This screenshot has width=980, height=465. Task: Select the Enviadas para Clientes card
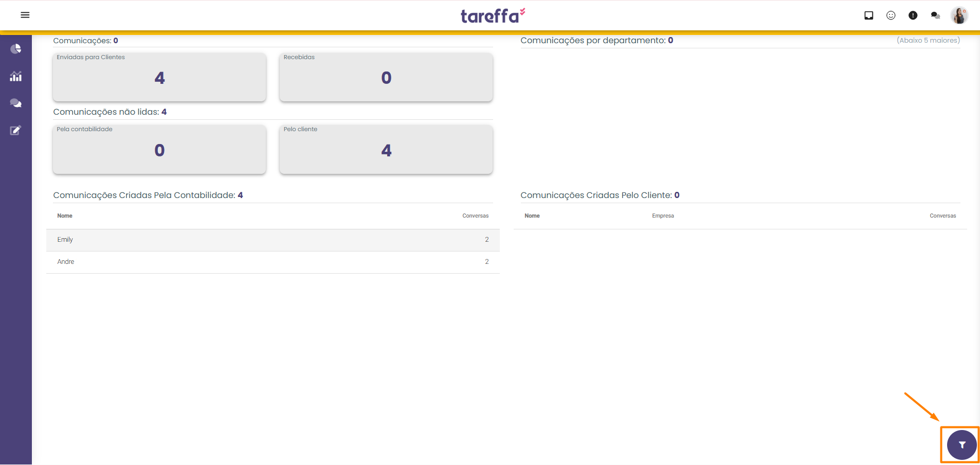tap(159, 77)
